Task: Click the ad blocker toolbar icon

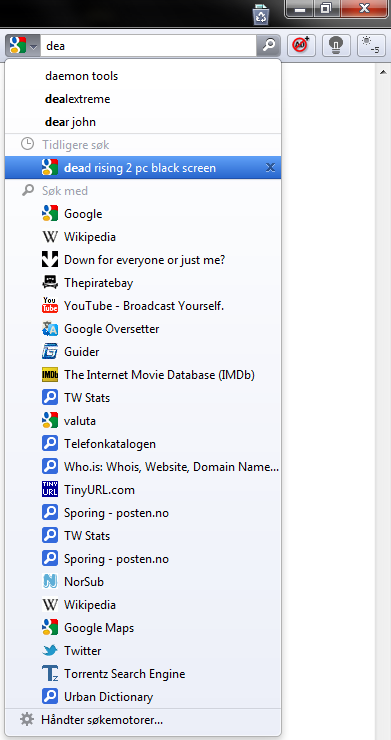Action: pyautogui.click(x=301, y=45)
